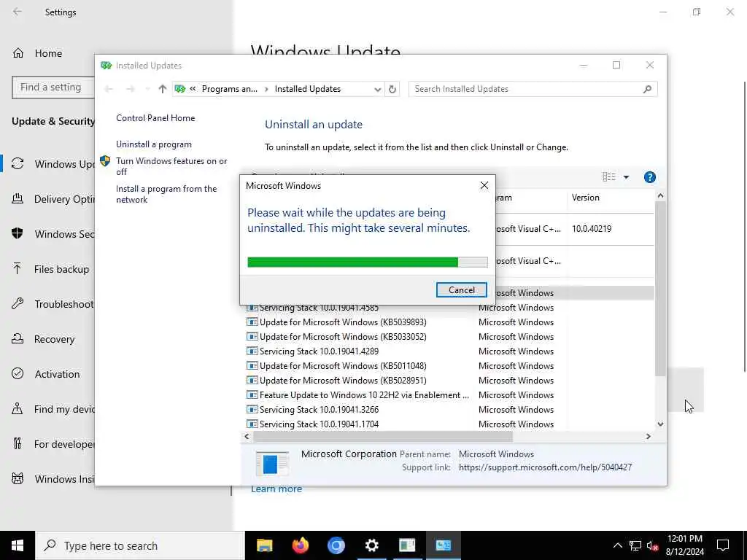The image size is (747, 560).
Task: Click the back arrow in Installed Updates
Action: [109, 89]
